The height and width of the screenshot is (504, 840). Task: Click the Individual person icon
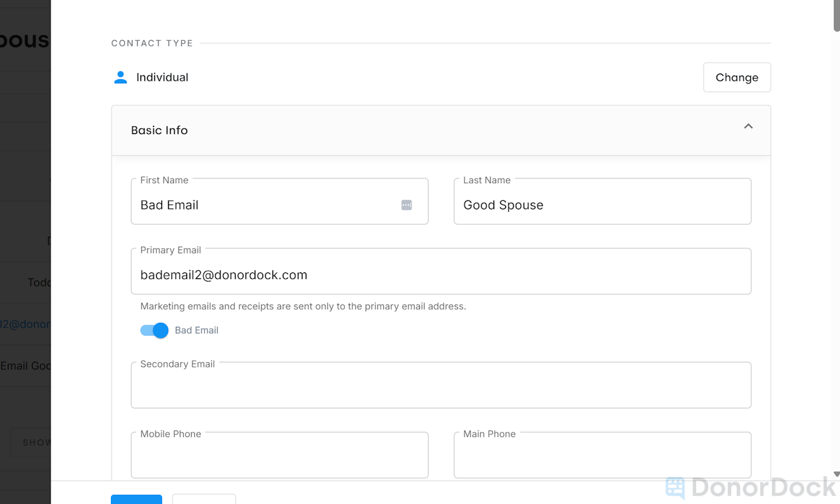[121, 77]
